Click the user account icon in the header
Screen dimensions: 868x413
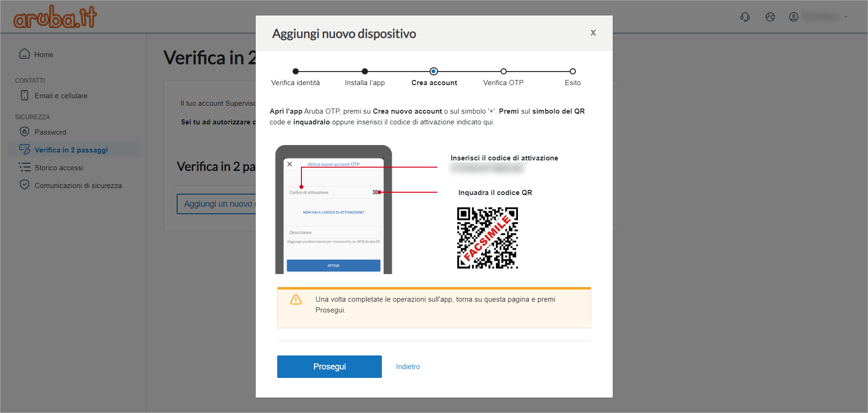tap(794, 17)
